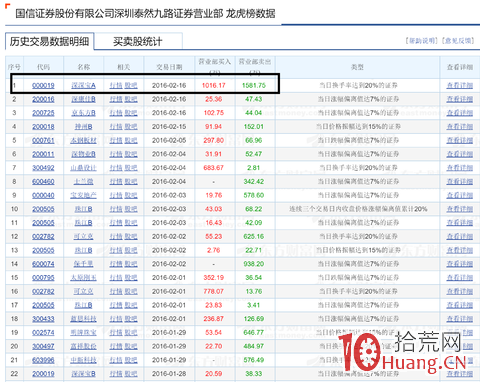Select the 类型 column header
This screenshot has height=382, width=480.
tap(357, 67)
